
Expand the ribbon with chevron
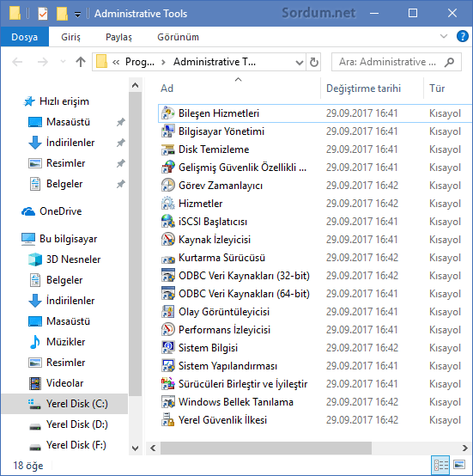pyautogui.click(x=444, y=36)
